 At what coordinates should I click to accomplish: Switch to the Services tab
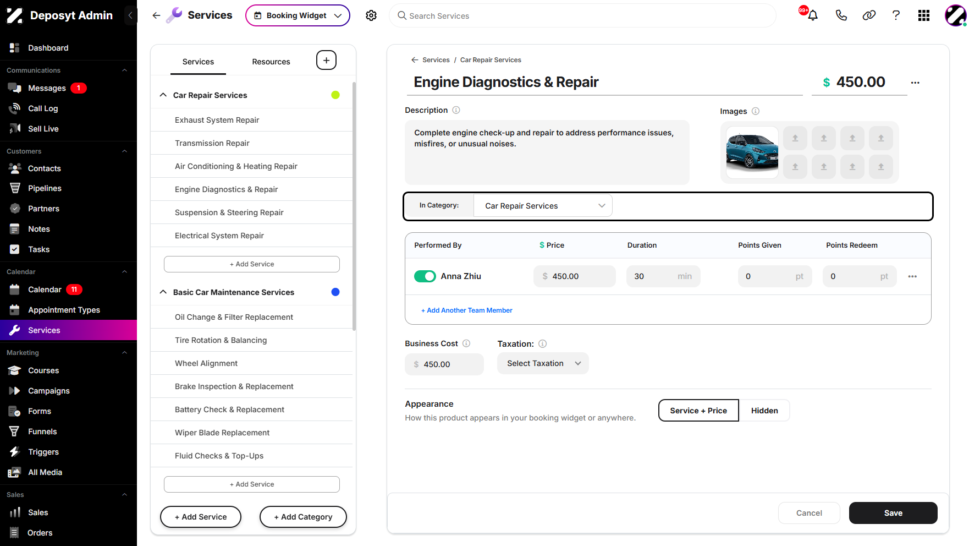pos(198,62)
